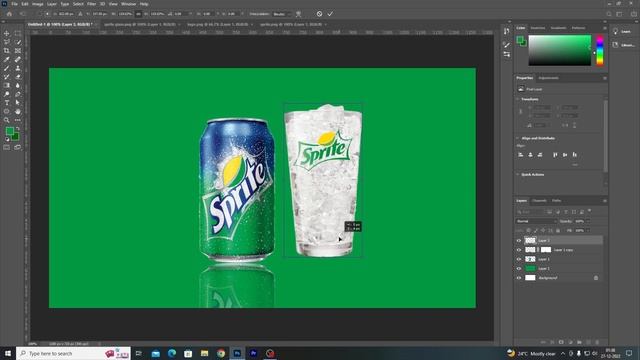Viewport: 640px width, 360px height.
Task: Cancel the transform in options bar
Action: click(x=319, y=14)
